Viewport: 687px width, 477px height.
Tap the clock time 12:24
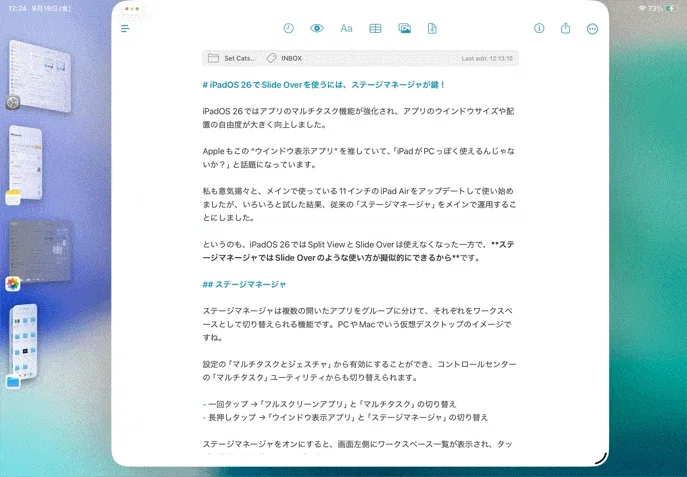click(17, 8)
